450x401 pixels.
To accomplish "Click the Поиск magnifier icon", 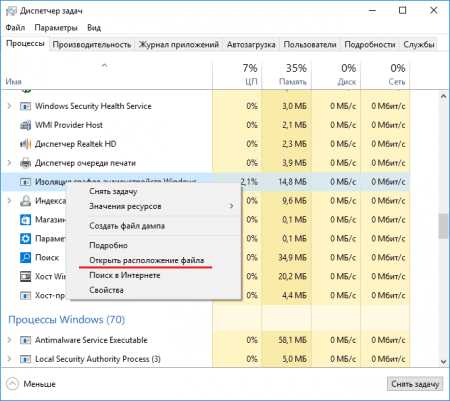I will (25, 257).
